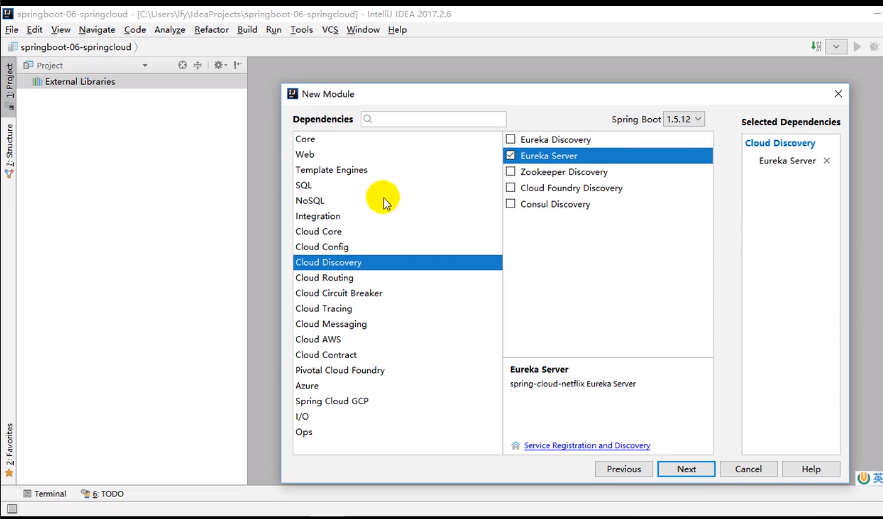Select the Cloud Core category

point(398,231)
